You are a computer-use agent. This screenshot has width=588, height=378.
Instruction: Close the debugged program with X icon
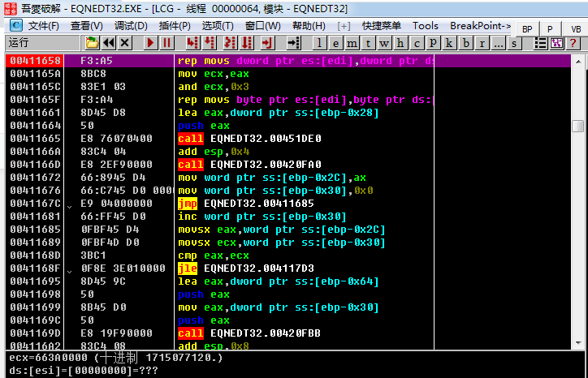pyautogui.click(x=125, y=43)
